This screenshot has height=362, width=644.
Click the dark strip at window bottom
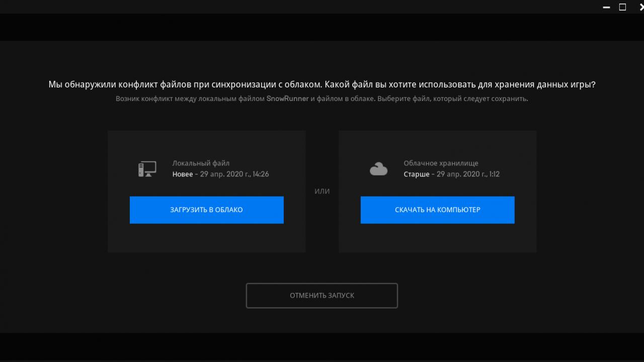322,346
